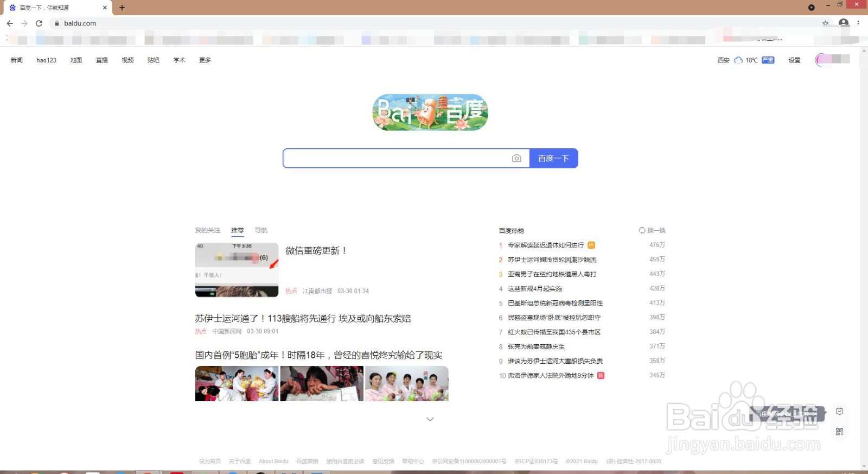View site info via the lock icon

coord(57,23)
